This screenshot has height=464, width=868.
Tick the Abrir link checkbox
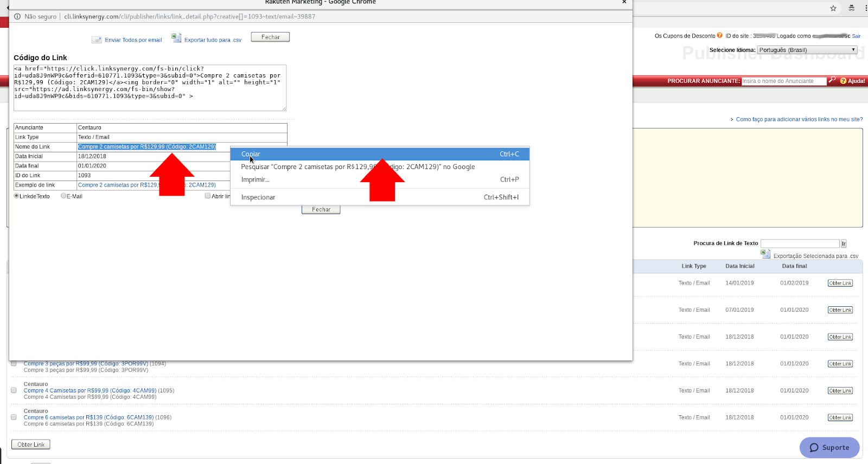[x=208, y=196]
